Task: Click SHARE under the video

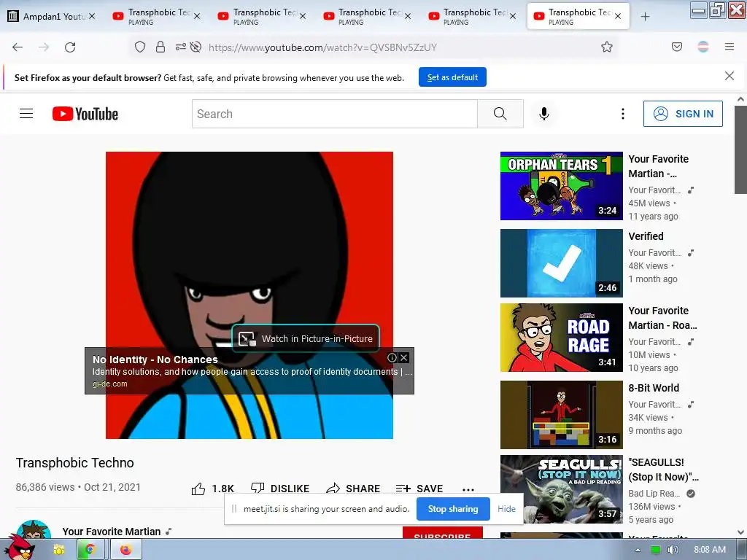Action: tap(353, 489)
